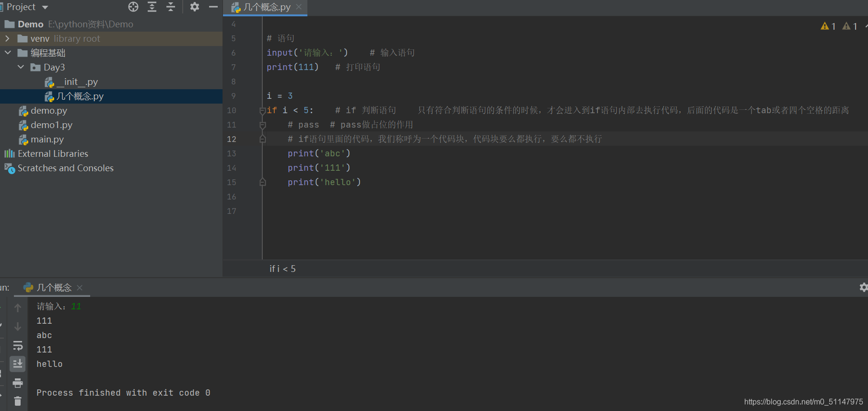The width and height of the screenshot is (868, 411).
Task: Close the 几个概念 run tab
Action: point(80,287)
